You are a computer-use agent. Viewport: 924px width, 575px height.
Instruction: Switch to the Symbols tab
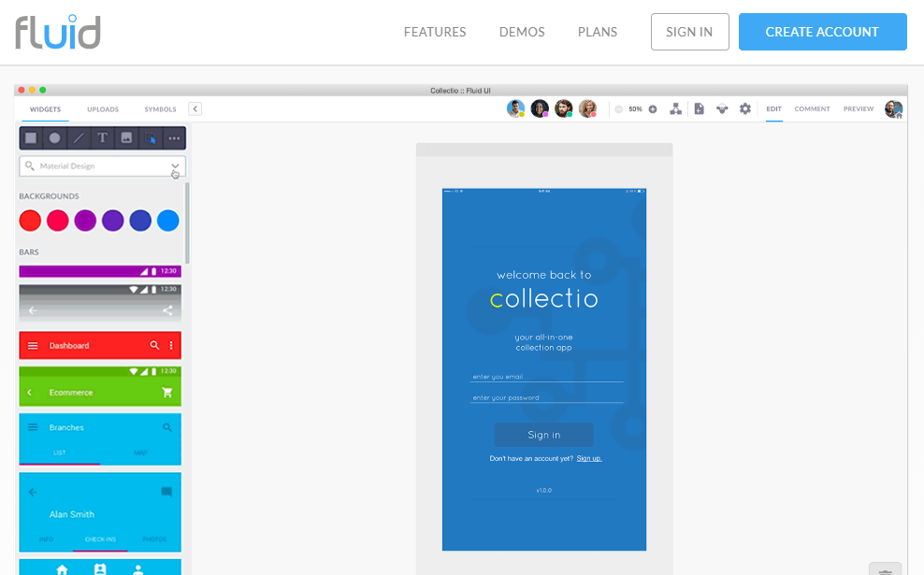click(x=160, y=109)
